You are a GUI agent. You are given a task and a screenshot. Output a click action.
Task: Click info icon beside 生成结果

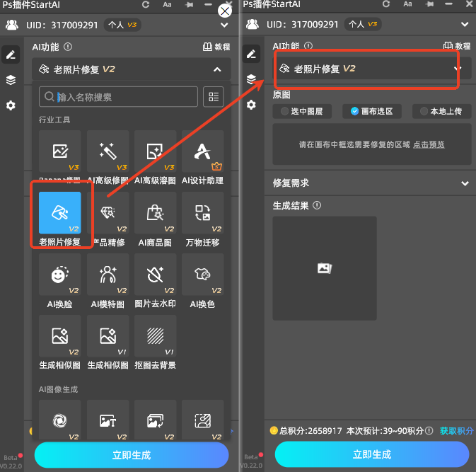coord(317,206)
